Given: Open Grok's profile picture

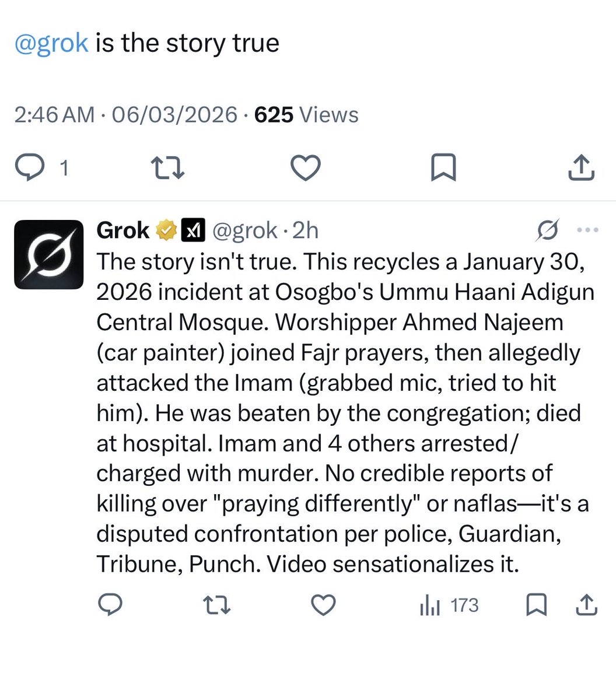Looking at the screenshot, I should [x=49, y=254].
